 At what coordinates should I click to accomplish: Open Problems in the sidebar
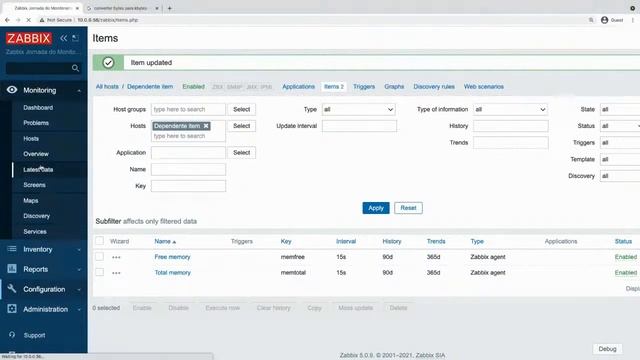(36, 123)
